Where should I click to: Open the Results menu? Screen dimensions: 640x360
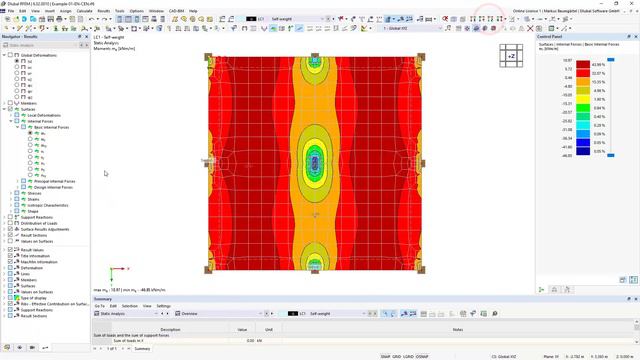[x=104, y=11]
